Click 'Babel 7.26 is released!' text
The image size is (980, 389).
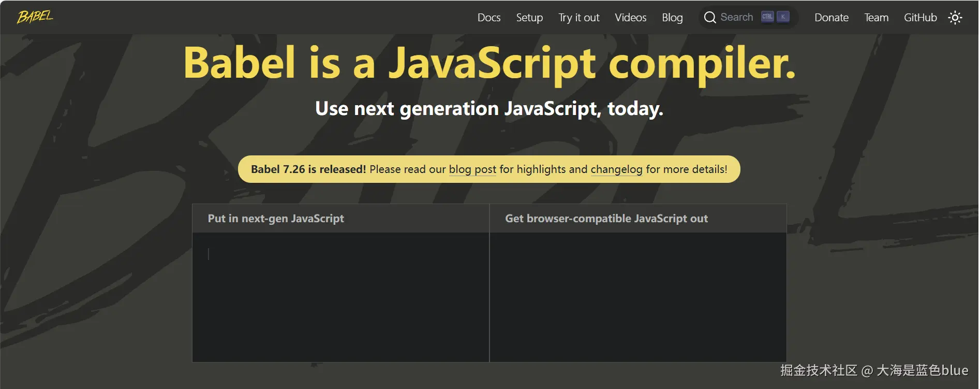[x=308, y=169]
